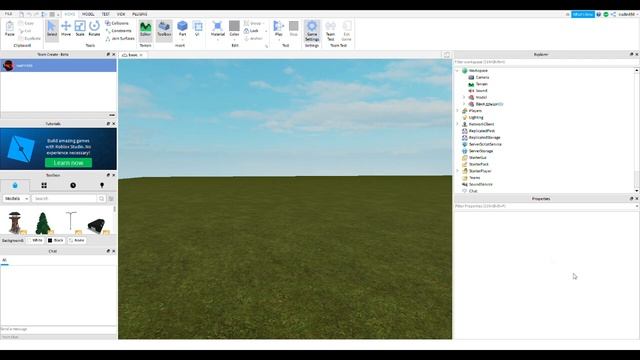Click the What's New button

[582, 14]
